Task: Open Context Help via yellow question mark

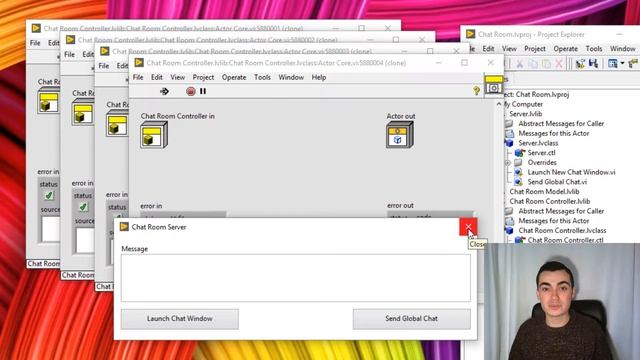Action: tap(476, 91)
